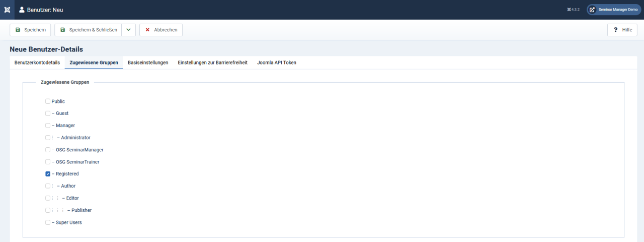Image resolution: width=644 pixels, height=242 pixels.
Task: Click the Joomla logo icon
Action: (x=7, y=10)
